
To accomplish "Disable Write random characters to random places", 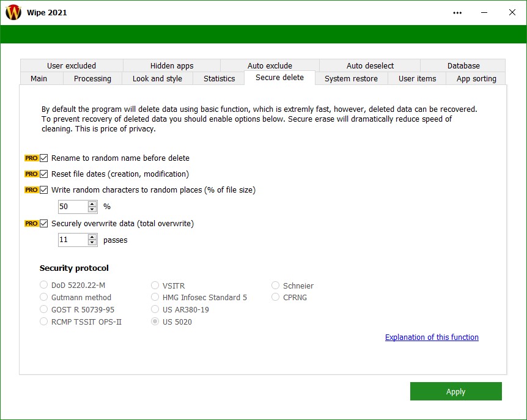I will 44,190.
